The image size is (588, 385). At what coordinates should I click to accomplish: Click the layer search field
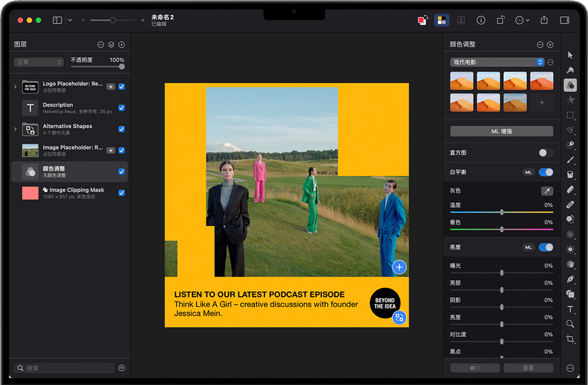(x=65, y=368)
